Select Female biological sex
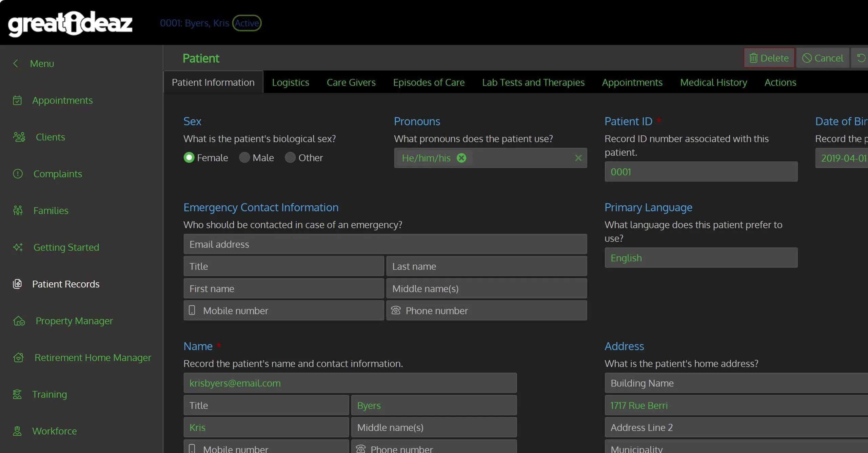 pyautogui.click(x=189, y=157)
